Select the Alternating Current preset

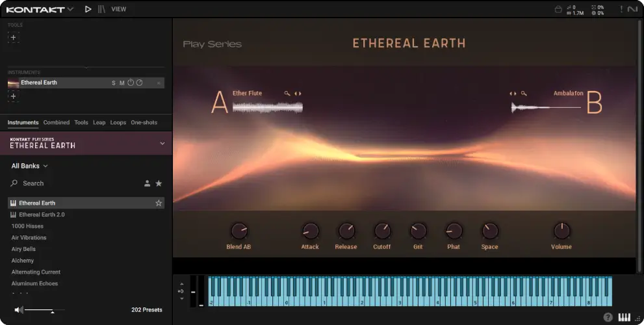point(36,272)
